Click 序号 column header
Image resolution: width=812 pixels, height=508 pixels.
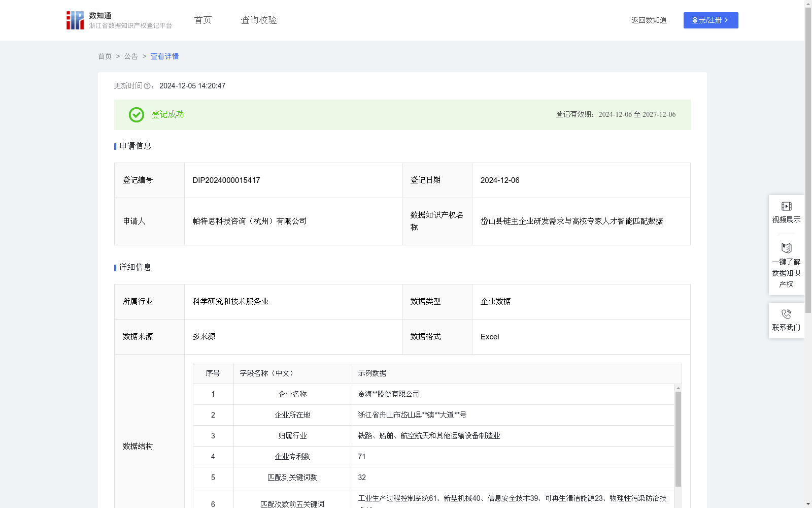pos(213,373)
